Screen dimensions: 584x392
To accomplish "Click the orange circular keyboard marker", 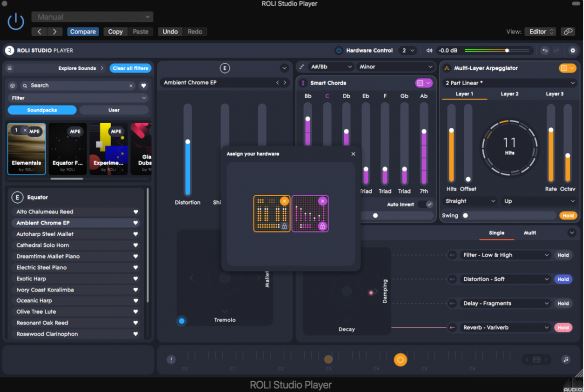I will pyautogui.click(x=400, y=360).
